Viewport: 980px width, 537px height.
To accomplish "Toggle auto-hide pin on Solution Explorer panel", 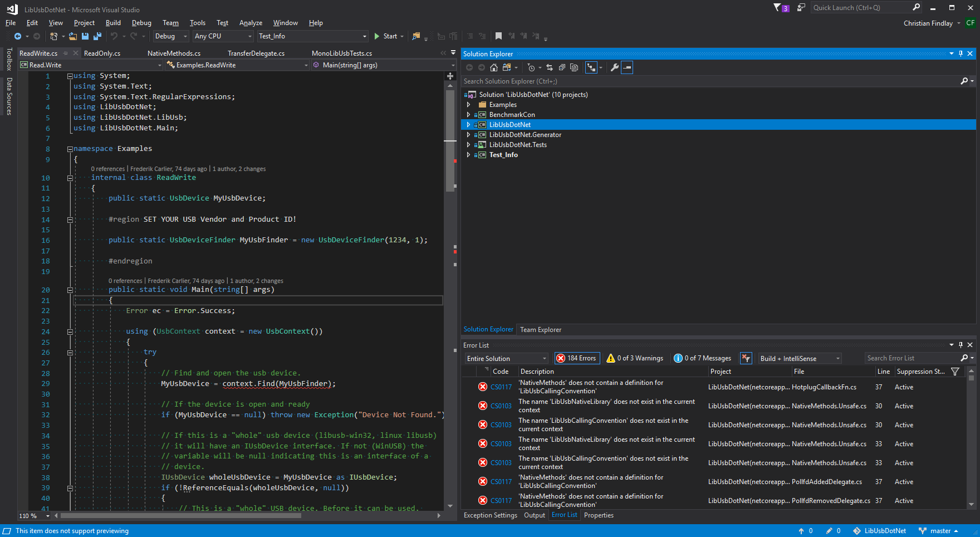I will (961, 53).
